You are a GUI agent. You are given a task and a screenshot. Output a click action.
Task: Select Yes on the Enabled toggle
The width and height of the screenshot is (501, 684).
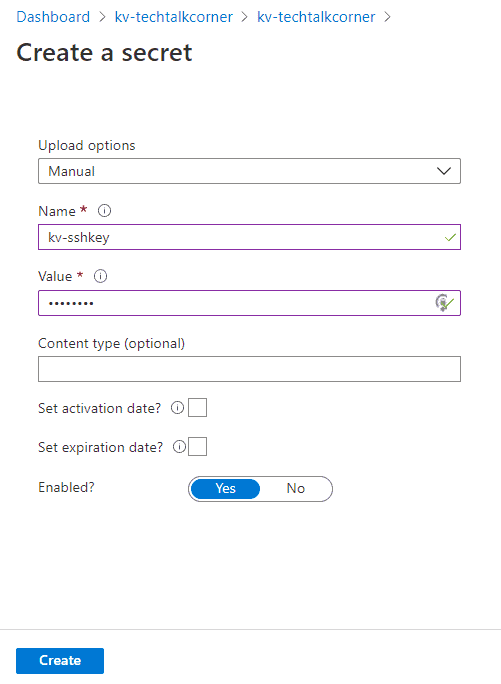coord(225,489)
